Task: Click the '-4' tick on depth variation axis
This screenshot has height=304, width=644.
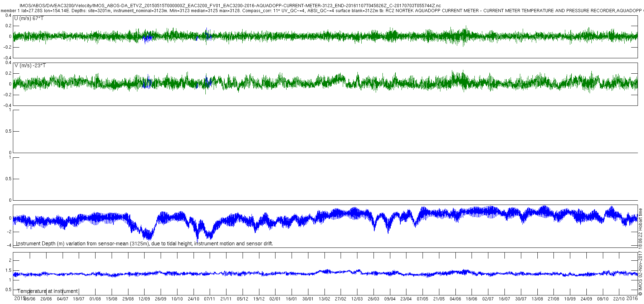Action: tap(9, 245)
